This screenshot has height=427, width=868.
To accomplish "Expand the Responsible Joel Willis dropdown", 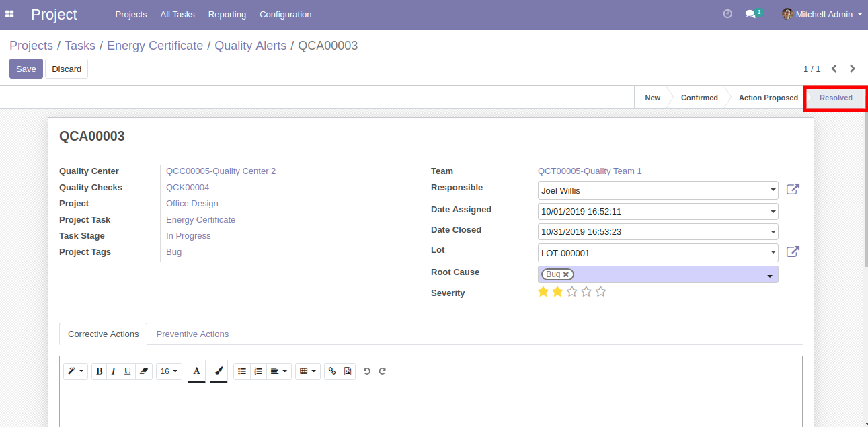I will (773, 191).
